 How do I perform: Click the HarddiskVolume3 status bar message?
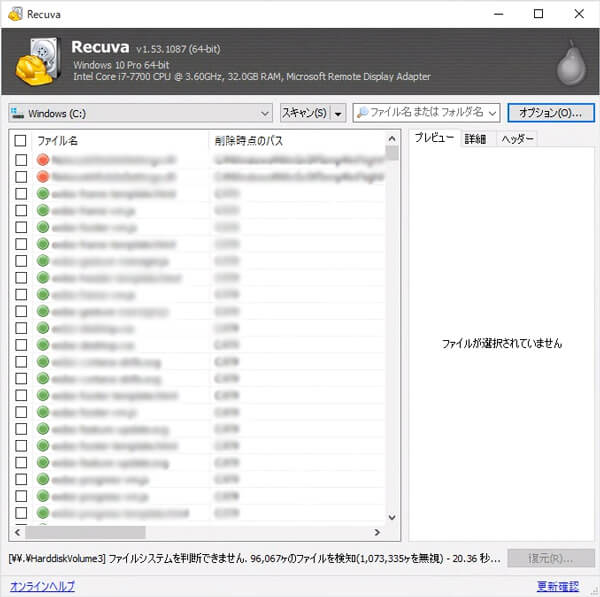click(x=254, y=559)
